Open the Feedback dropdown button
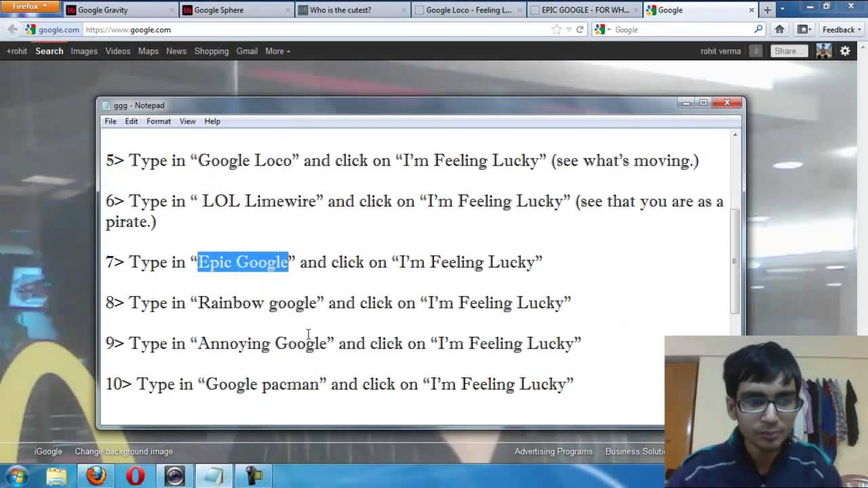868x488 pixels. click(842, 29)
